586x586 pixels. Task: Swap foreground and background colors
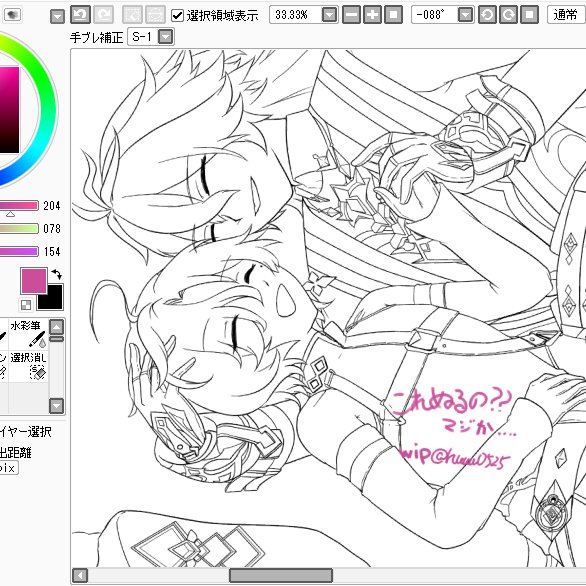tap(56, 274)
